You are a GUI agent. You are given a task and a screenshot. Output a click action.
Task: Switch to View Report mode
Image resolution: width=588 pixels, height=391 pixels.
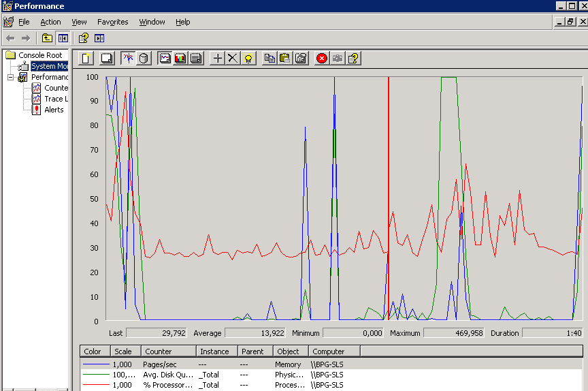(x=196, y=59)
